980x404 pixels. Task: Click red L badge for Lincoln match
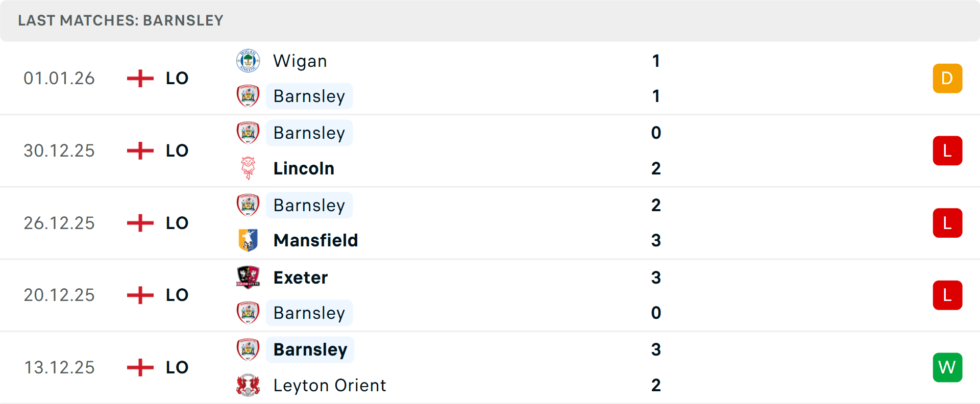coord(947,151)
